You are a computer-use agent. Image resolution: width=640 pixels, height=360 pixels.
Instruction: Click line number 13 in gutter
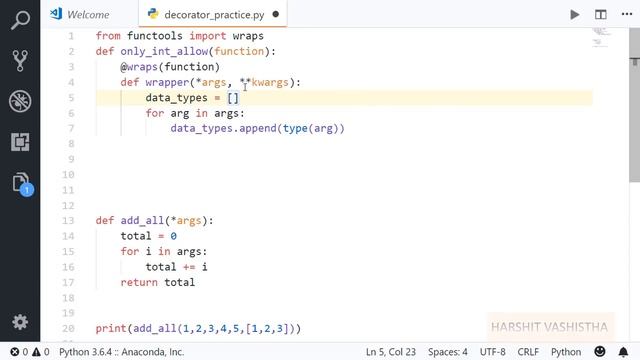(68, 221)
